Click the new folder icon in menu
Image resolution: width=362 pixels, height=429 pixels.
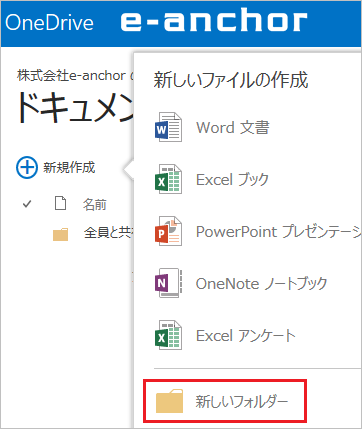tap(170, 401)
